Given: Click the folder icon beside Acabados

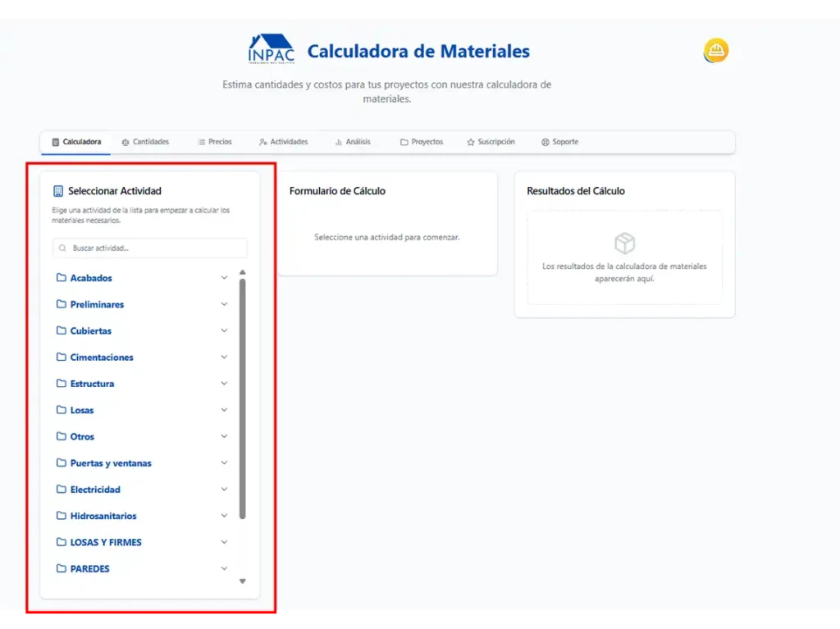Looking at the screenshot, I should click(62, 277).
